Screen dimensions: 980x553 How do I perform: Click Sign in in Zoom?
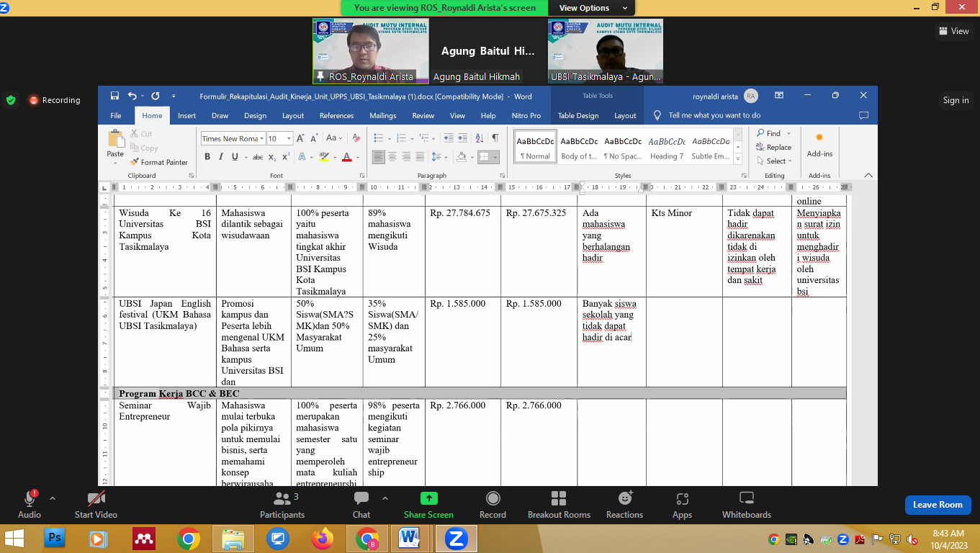(956, 100)
